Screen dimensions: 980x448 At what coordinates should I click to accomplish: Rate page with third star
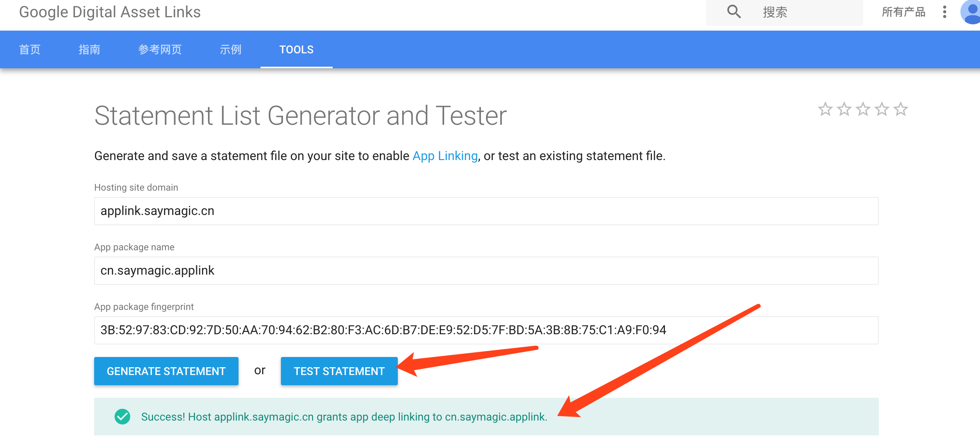[x=863, y=109]
